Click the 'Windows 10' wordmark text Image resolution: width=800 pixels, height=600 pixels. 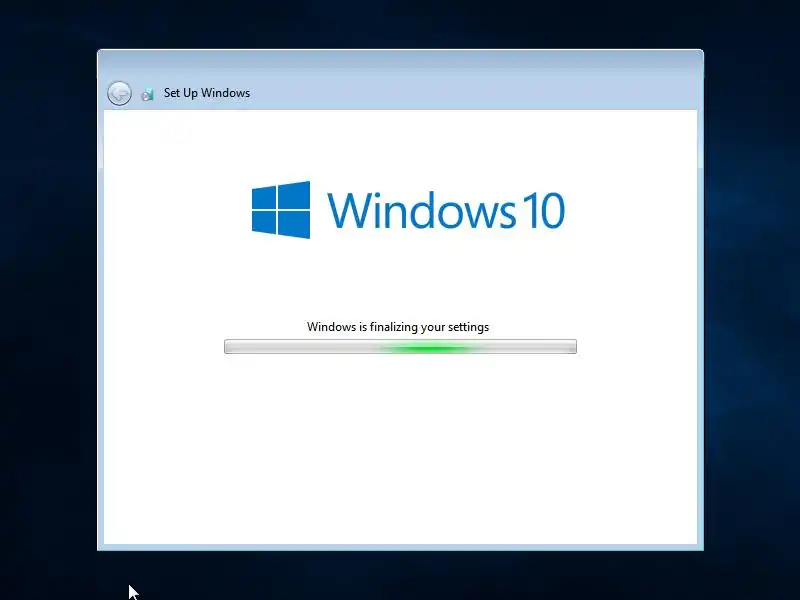446,210
